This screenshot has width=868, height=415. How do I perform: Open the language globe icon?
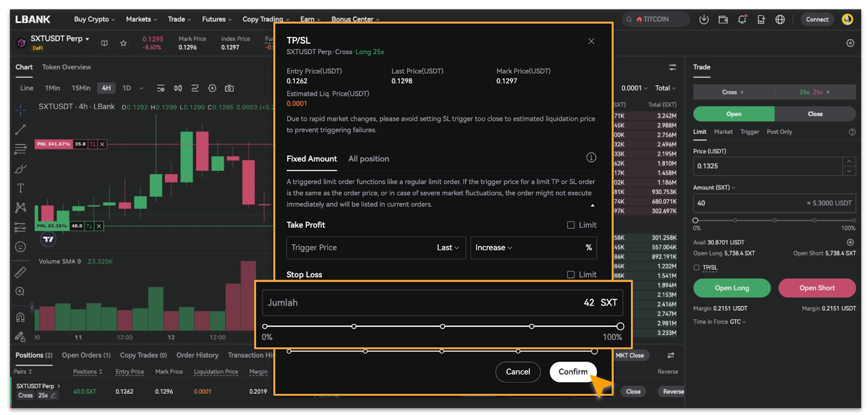pos(780,20)
